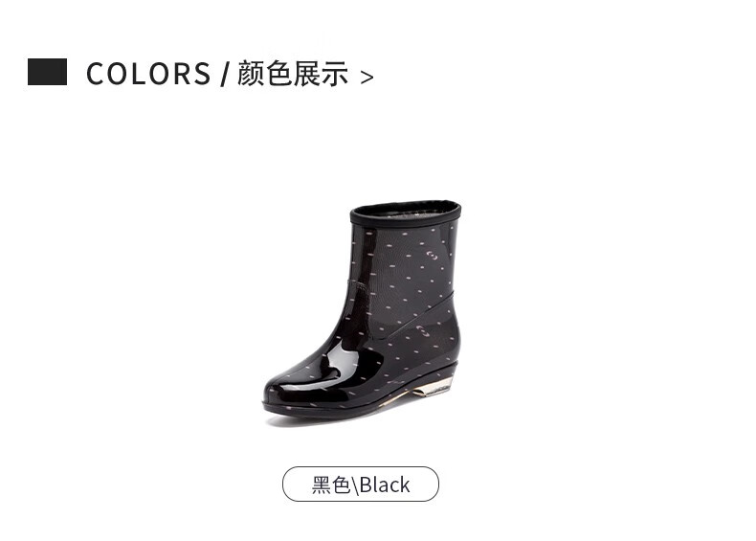Click the 示 character in the heading
Image resolution: width=756 pixels, height=541 pixels.
[x=335, y=74]
